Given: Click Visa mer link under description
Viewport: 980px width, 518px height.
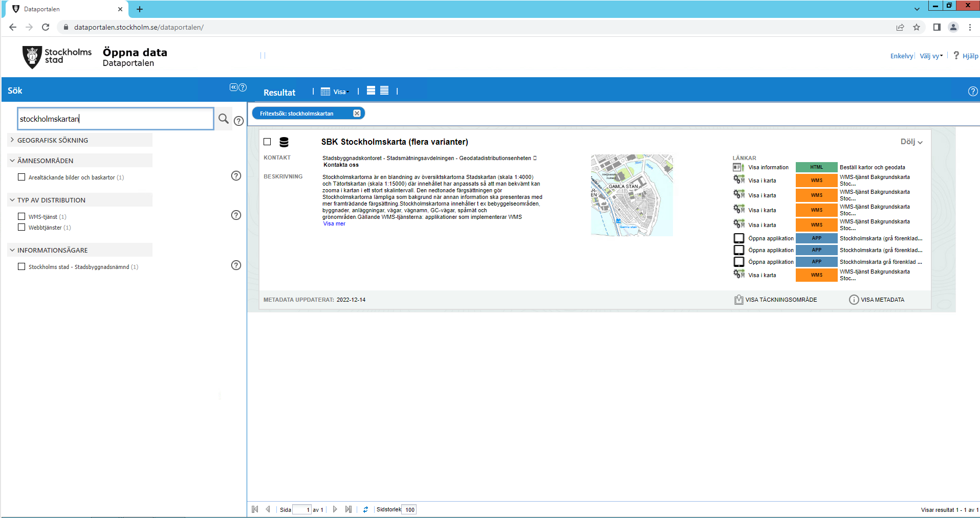Looking at the screenshot, I should tap(334, 223).
